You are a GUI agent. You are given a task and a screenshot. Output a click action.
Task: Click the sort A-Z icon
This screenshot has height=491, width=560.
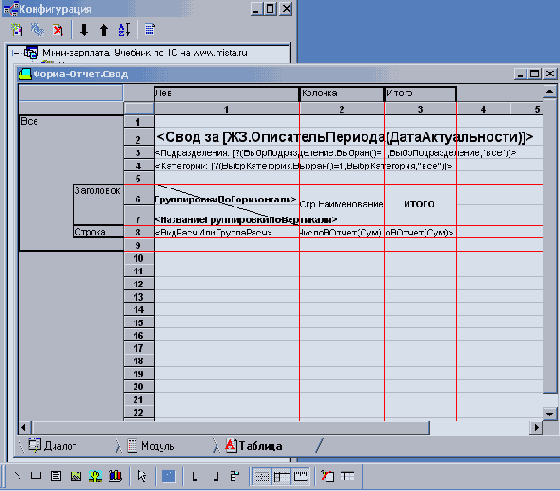pyautogui.click(x=124, y=30)
